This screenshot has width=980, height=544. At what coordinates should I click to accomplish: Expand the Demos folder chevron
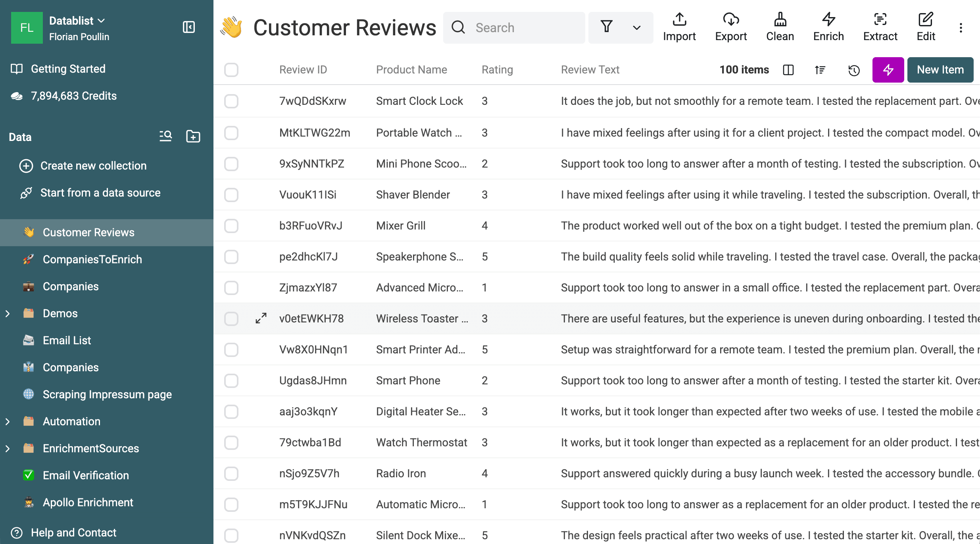pyautogui.click(x=8, y=314)
